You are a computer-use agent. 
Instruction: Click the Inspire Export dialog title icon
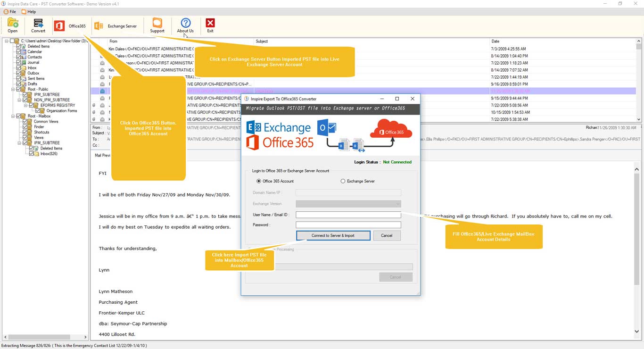point(246,99)
